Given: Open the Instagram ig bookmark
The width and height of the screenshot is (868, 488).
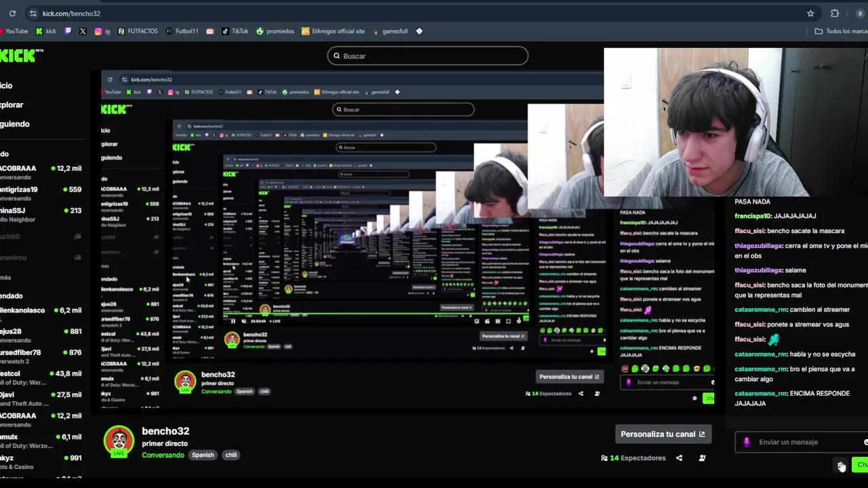Looking at the screenshot, I should (x=102, y=31).
